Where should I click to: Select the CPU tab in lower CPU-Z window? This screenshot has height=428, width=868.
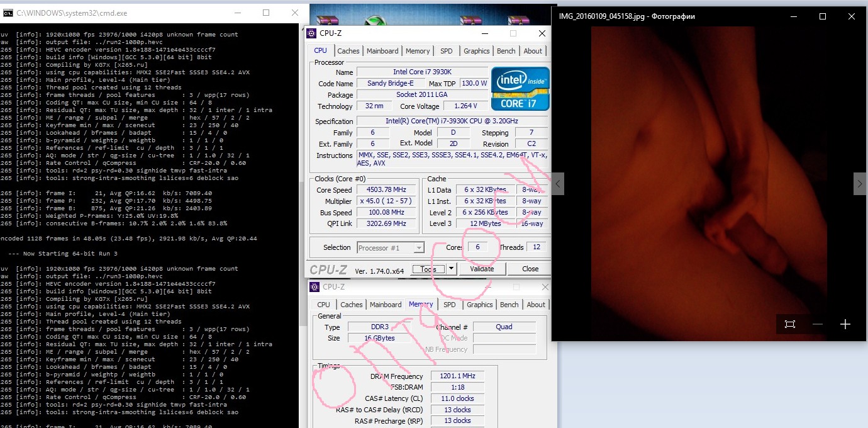pos(323,305)
